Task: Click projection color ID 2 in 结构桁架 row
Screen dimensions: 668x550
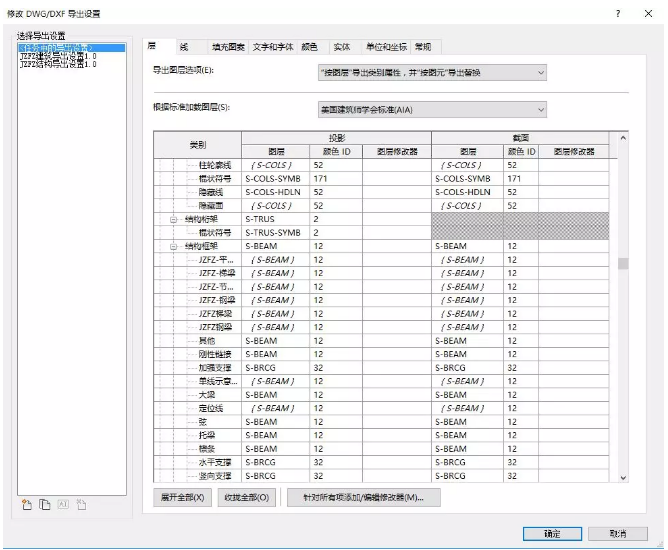Action: [336, 219]
